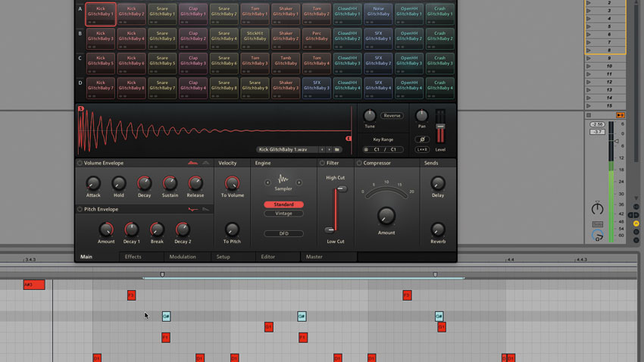Select the A#3 note in piano roll
This screenshot has width=644, height=362.
[34, 285]
